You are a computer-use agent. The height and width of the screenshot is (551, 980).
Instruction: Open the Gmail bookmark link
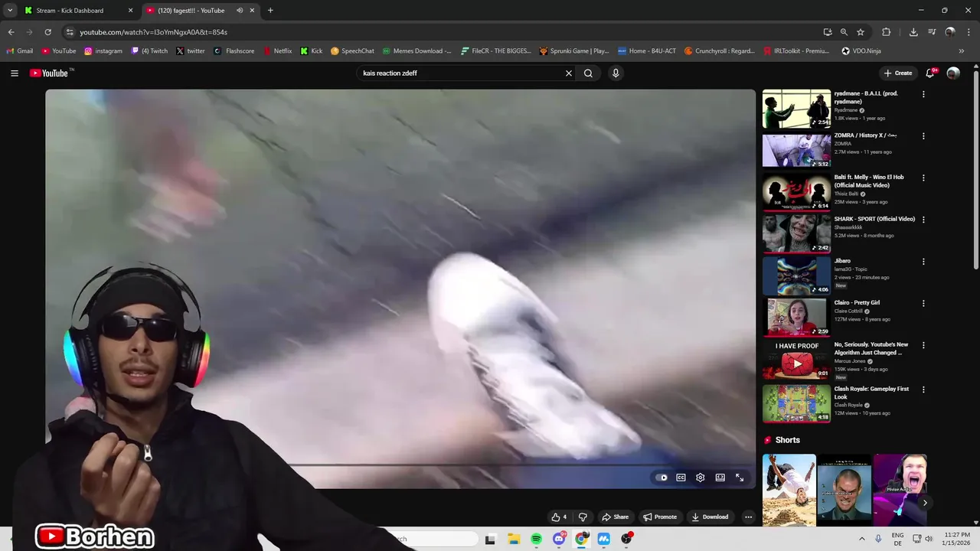20,51
